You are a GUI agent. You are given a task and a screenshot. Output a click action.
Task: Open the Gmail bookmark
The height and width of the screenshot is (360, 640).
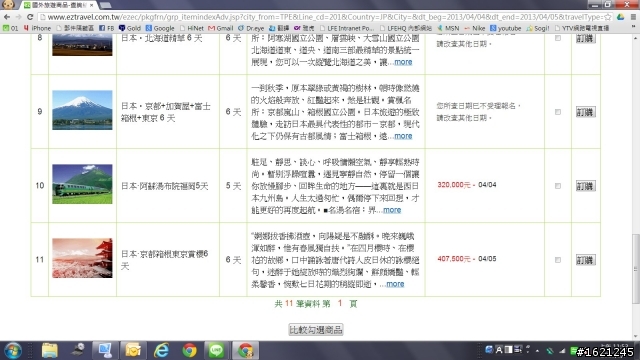tap(221, 28)
